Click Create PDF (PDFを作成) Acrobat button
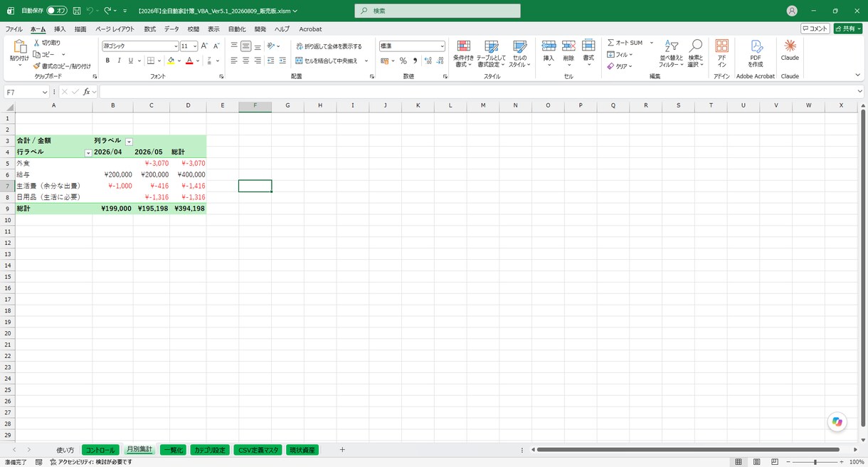 click(x=756, y=54)
